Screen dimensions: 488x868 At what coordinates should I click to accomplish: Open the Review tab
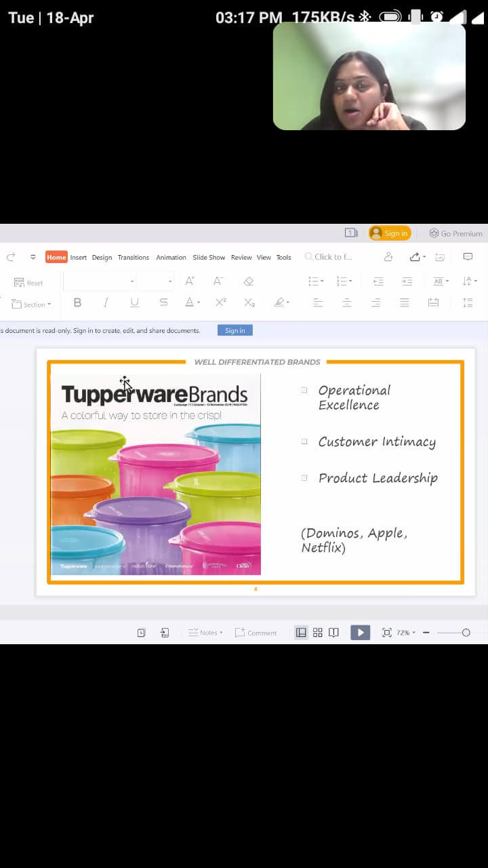click(241, 257)
